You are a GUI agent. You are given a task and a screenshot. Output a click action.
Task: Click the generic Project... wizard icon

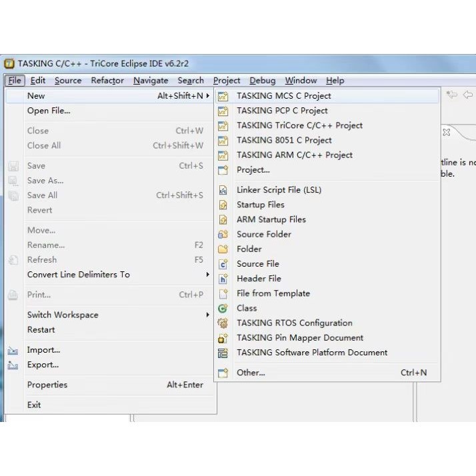pyautogui.click(x=223, y=170)
